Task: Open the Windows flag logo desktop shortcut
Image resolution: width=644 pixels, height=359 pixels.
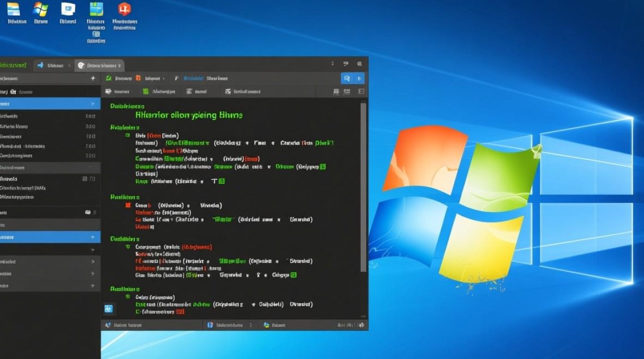Action: (x=40, y=9)
